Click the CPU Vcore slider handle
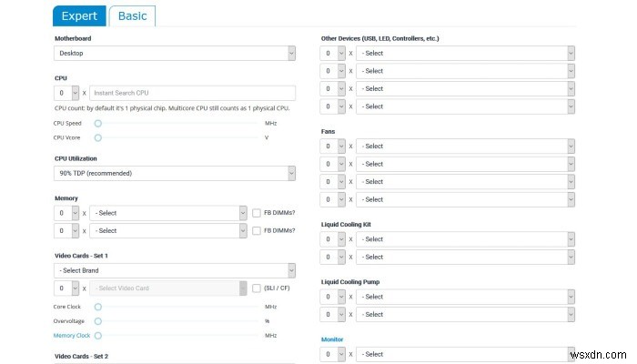 point(98,137)
